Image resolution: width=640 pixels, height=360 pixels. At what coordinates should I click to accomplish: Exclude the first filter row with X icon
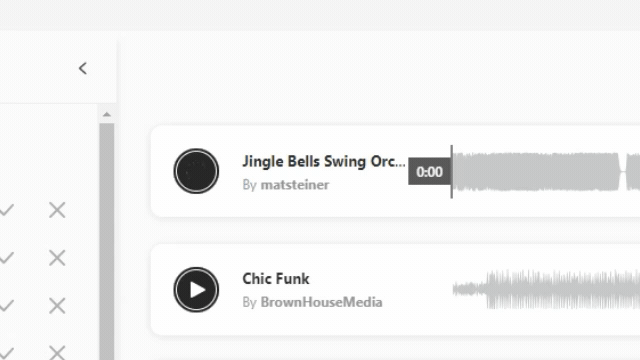pos(57,210)
